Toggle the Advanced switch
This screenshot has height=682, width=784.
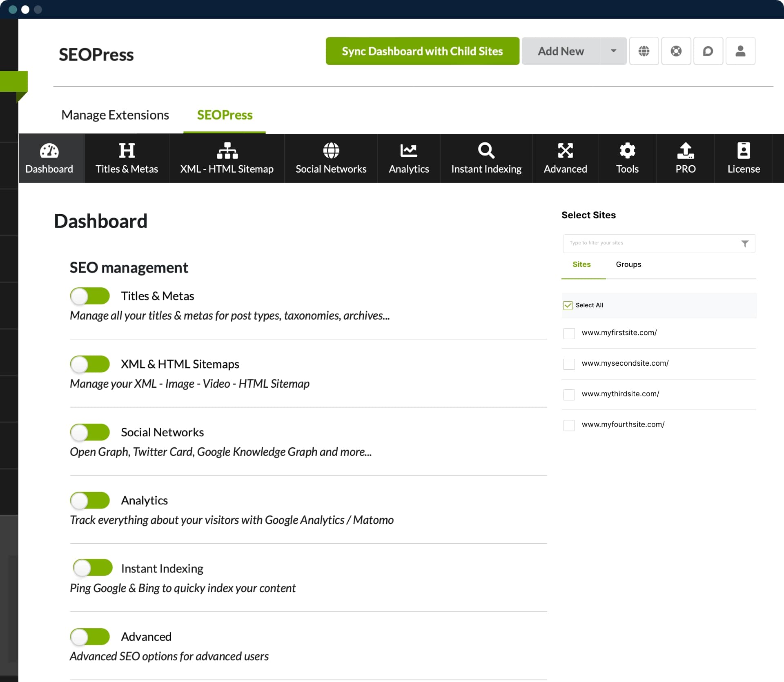coord(90,637)
